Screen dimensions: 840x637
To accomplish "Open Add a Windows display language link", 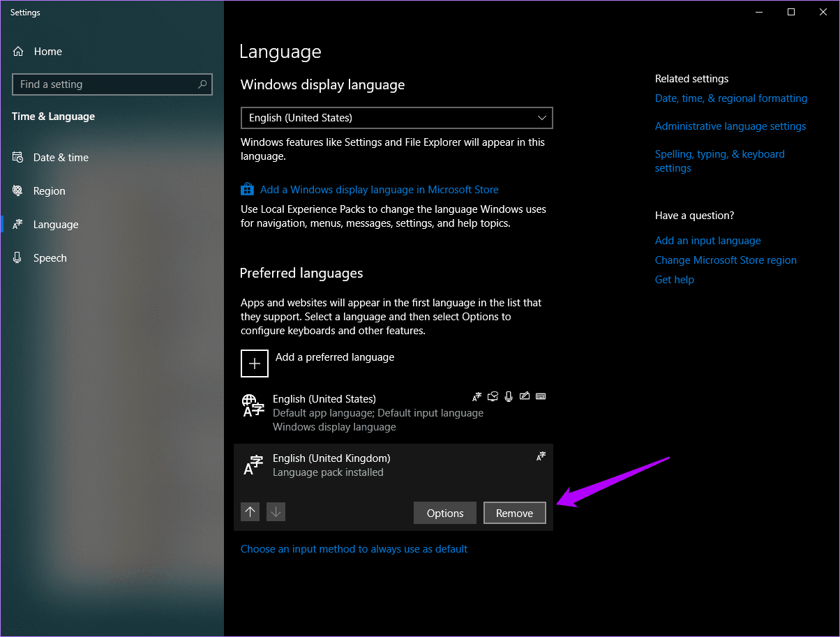I will click(380, 190).
